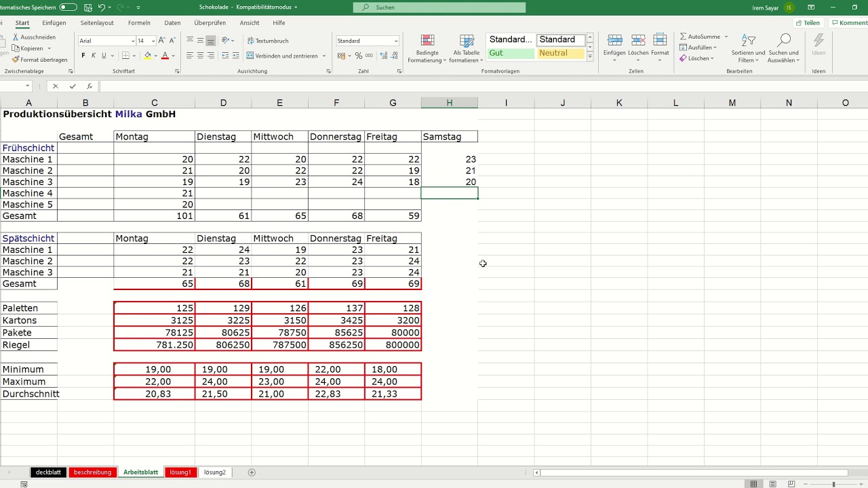Expand Verbinden und zentrieren dropdown arrow

pyautogui.click(x=324, y=56)
